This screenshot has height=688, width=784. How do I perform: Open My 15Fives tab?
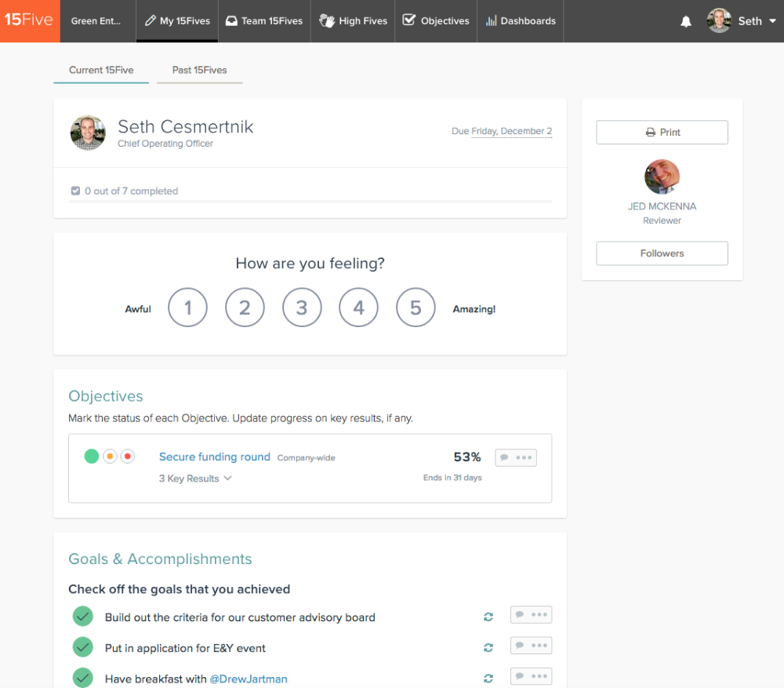(177, 21)
